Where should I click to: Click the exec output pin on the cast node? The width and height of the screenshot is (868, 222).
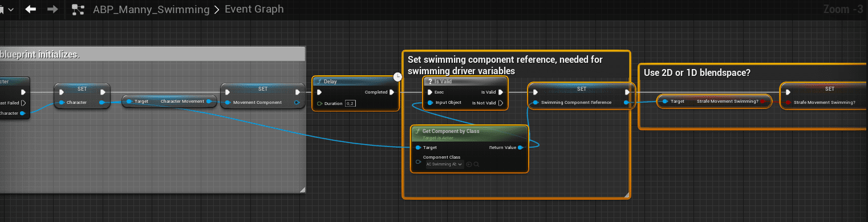(x=23, y=92)
